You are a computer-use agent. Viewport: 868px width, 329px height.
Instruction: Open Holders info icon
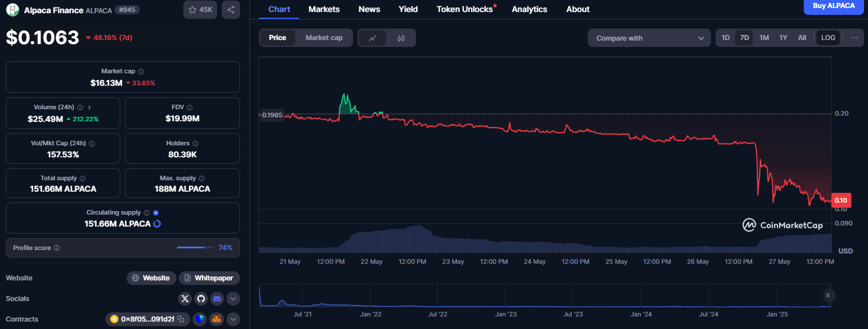[x=195, y=144]
